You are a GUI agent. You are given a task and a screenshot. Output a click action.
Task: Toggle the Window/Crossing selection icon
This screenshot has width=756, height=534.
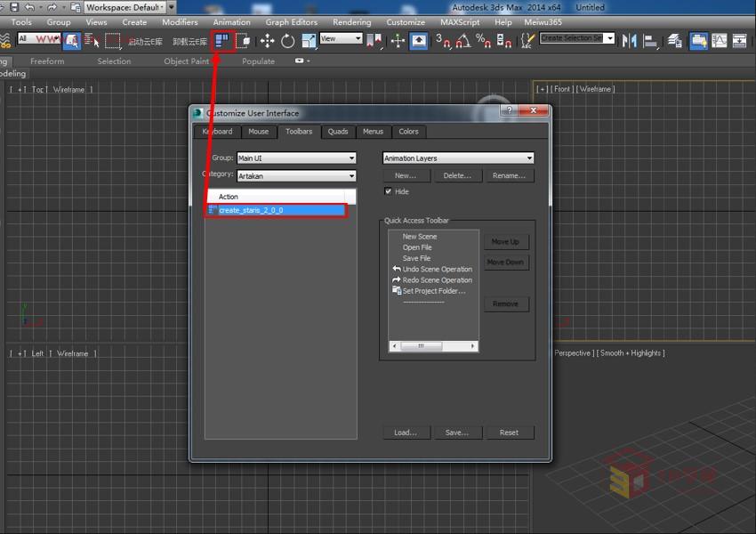pyautogui.click(x=244, y=41)
